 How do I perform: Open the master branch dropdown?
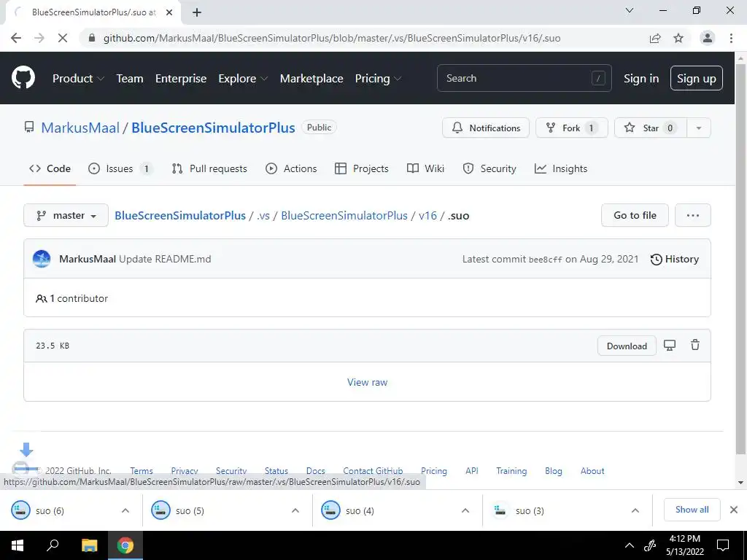(x=66, y=215)
